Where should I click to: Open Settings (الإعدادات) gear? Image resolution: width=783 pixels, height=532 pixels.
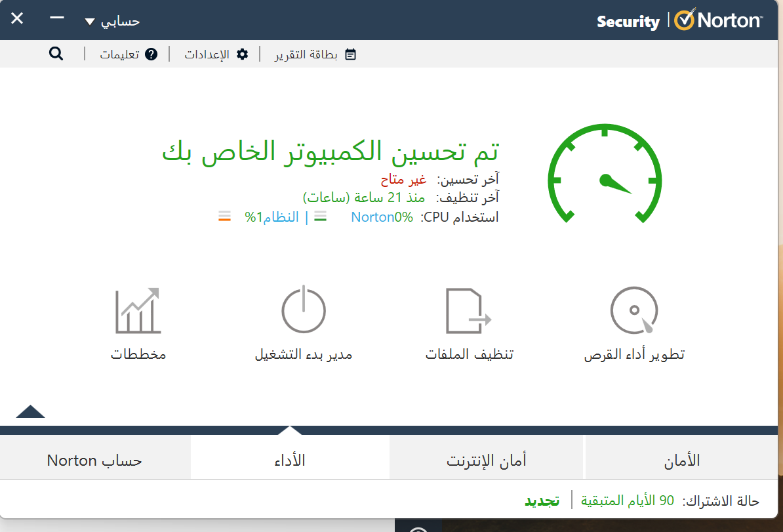tap(216, 54)
